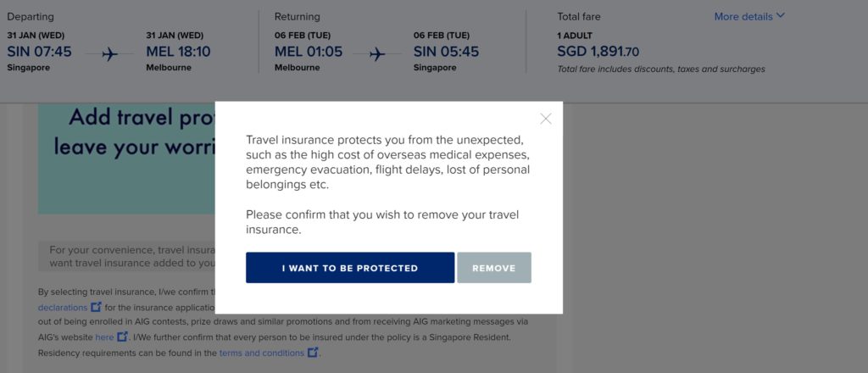The height and width of the screenshot is (373, 868).
Task: Click the returning flight airplane icon
Action: 377,54
